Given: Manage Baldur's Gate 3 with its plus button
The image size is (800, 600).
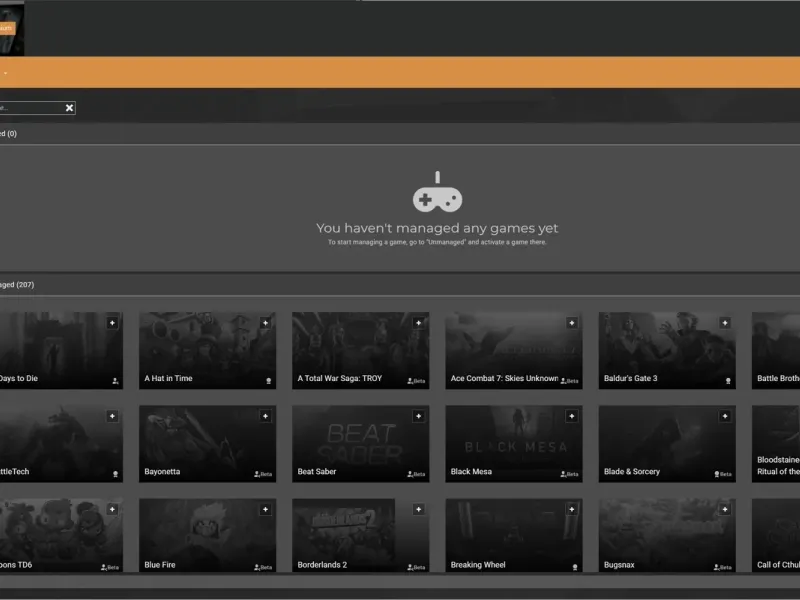Looking at the screenshot, I should (724, 323).
